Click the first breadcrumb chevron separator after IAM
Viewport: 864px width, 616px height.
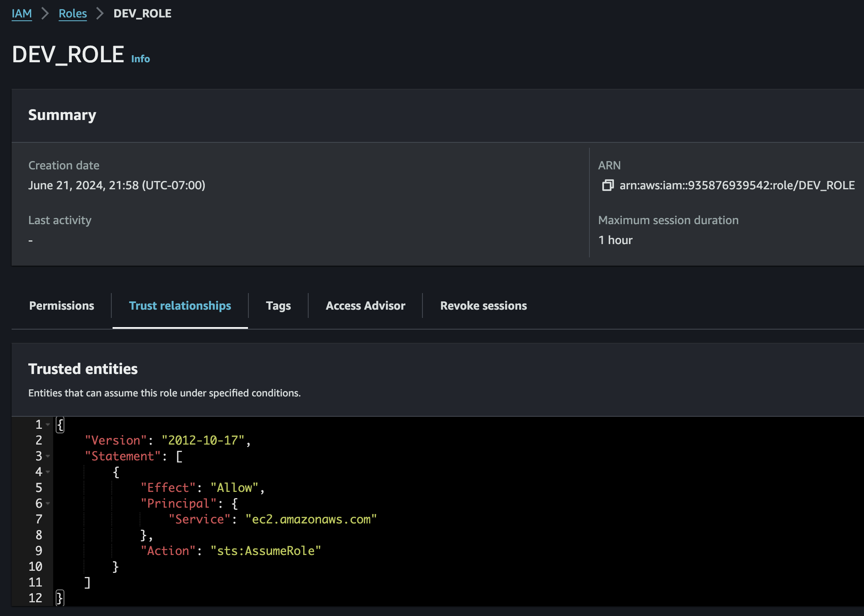pos(45,13)
